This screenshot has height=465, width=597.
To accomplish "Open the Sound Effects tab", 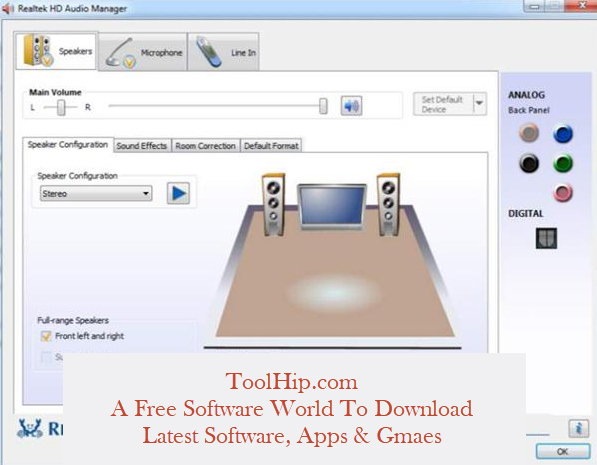I will tap(142, 146).
